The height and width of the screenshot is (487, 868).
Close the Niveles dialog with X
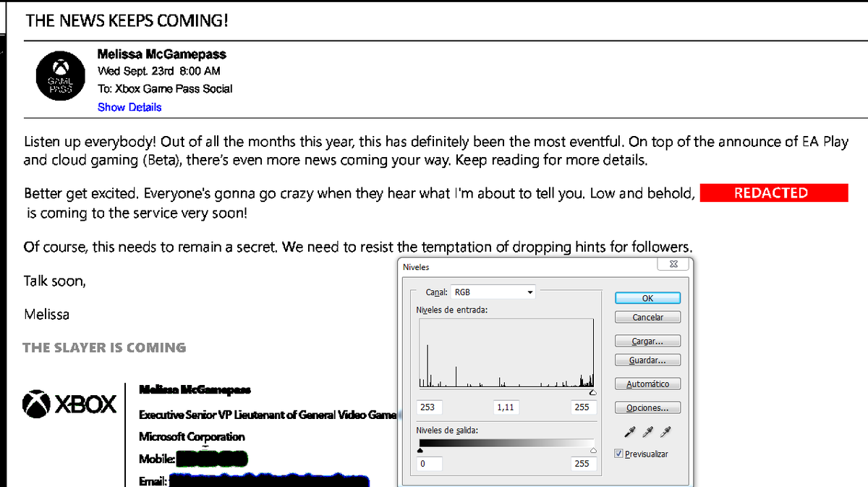672,265
